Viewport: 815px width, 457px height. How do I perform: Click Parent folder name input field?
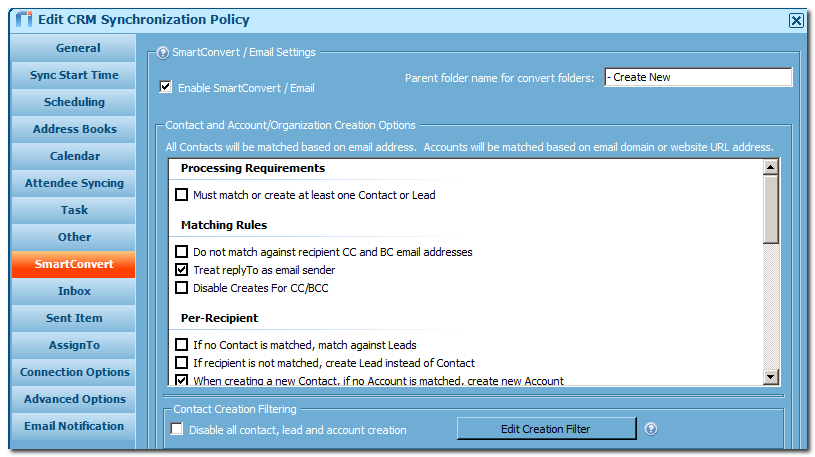[698, 77]
